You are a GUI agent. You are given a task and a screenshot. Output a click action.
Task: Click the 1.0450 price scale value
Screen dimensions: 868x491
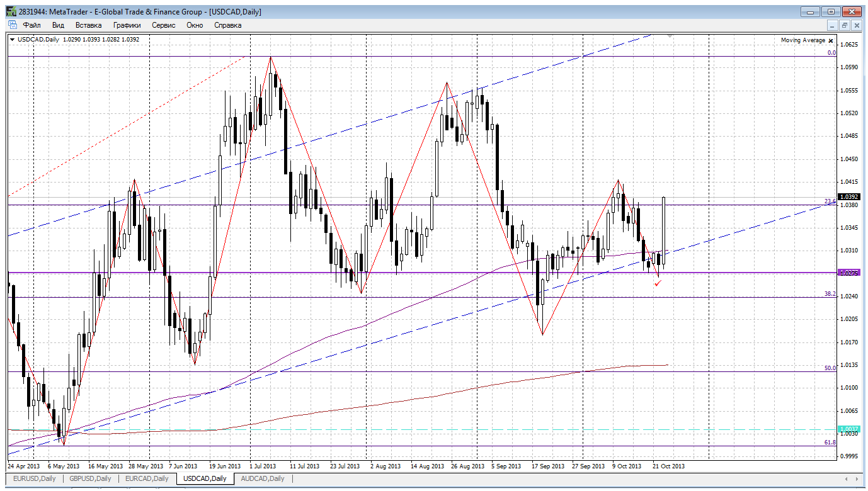point(850,159)
